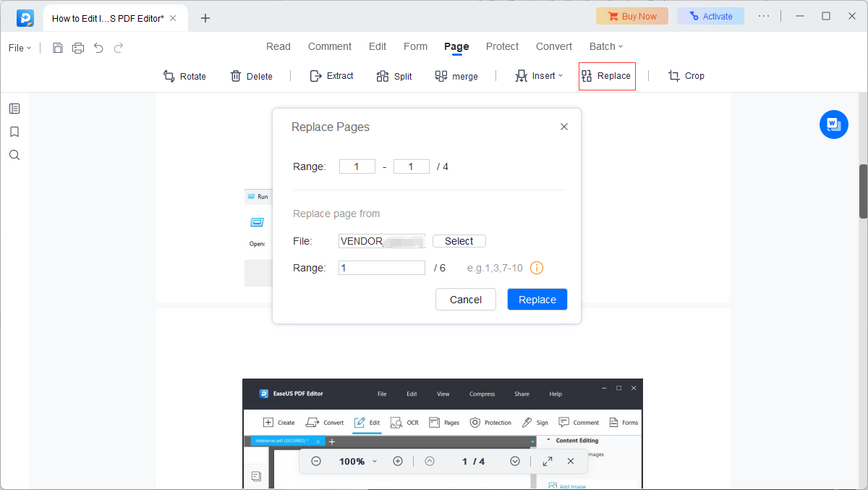Switch to the Comment tab
This screenshot has width=868, height=490.
click(x=330, y=46)
